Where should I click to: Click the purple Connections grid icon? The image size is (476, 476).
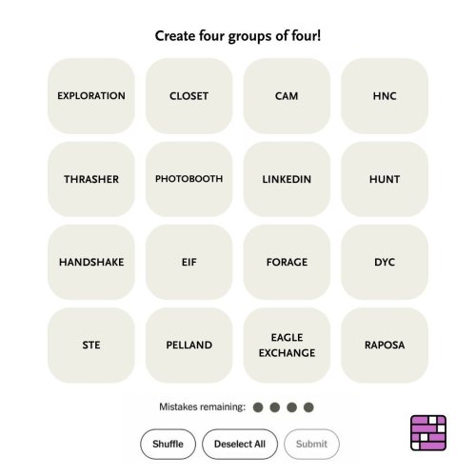[428, 433]
